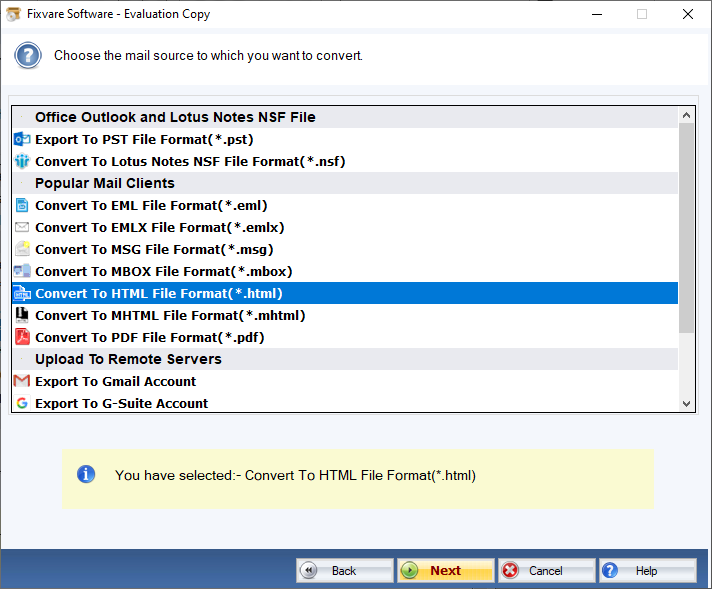Proceed with the Next button

445,570
